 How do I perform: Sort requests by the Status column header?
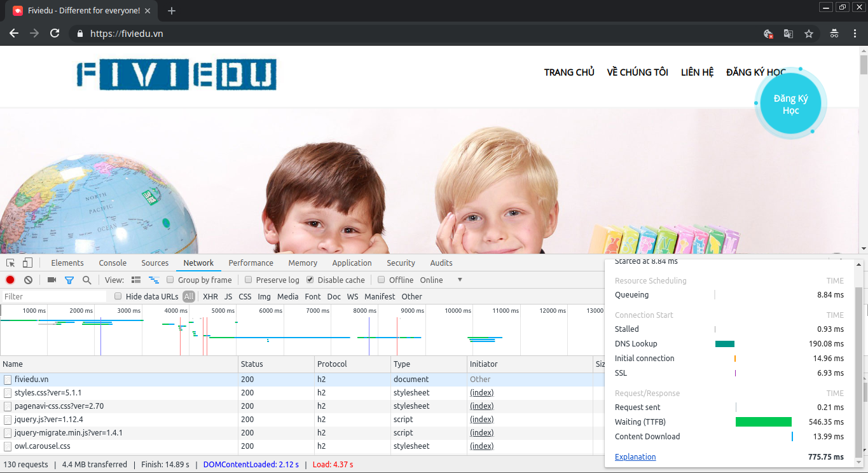pyautogui.click(x=277, y=364)
